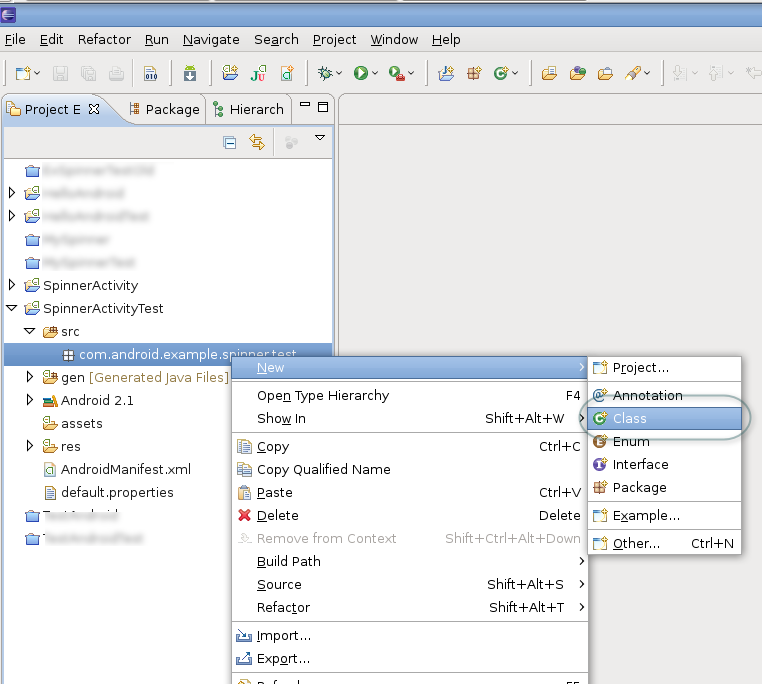
Task: Click the Debug bug icon in toolbar
Action: tap(324, 73)
